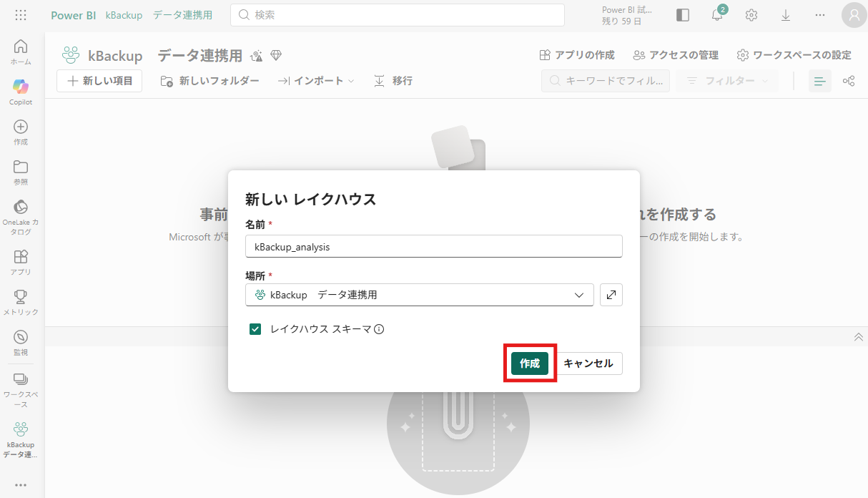Collapse the panel with the double chevron
Viewport: 868px width, 498px height.
click(x=859, y=337)
